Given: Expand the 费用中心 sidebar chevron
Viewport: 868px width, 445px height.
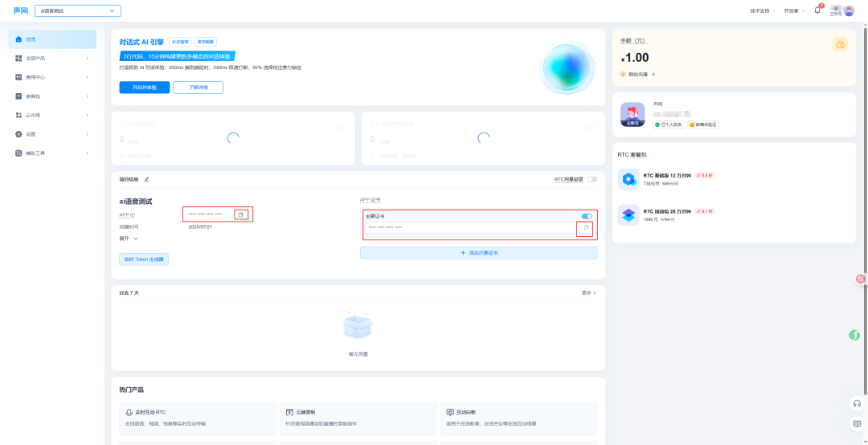Looking at the screenshot, I should (x=88, y=77).
